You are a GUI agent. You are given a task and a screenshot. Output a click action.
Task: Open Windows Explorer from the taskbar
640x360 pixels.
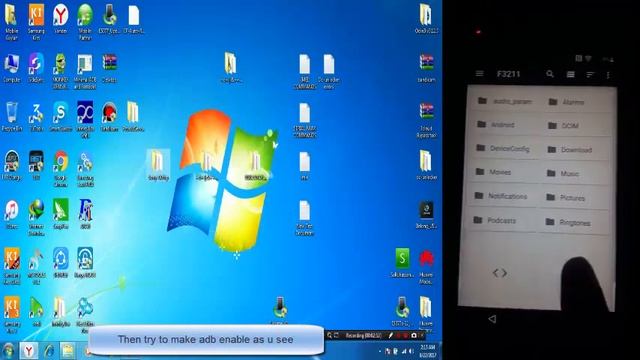pos(67,351)
